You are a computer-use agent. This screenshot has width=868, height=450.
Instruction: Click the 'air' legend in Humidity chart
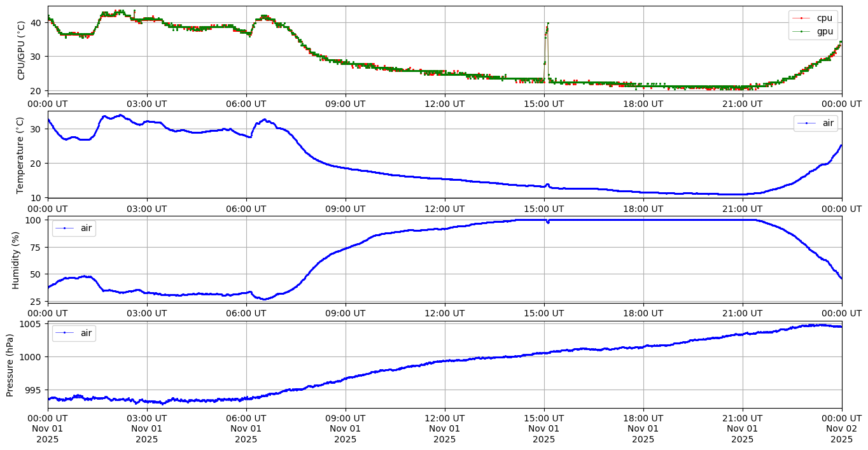click(x=85, y=228)
